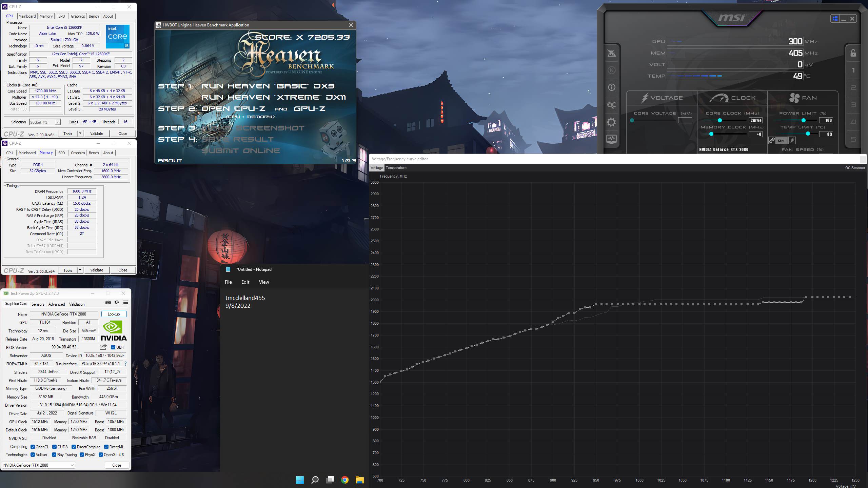Open the hardware monitor icon in Afterburner
This screenshot has width=868, height=488.
pyautogui.click(x=612, y=139)
